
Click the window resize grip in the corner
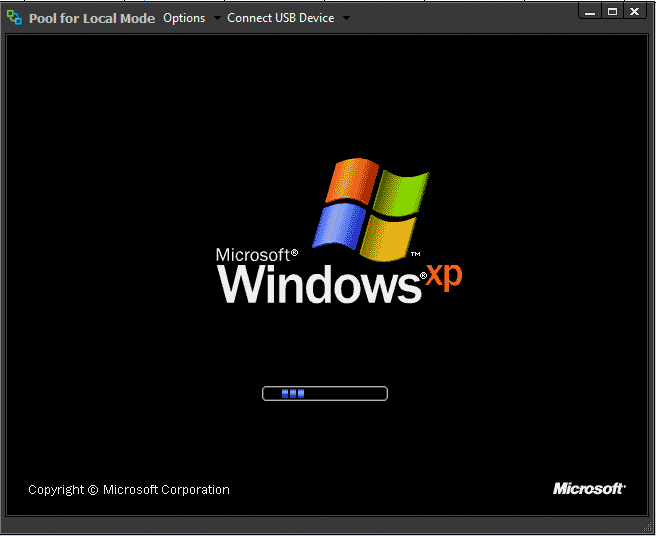click(649, 529)
